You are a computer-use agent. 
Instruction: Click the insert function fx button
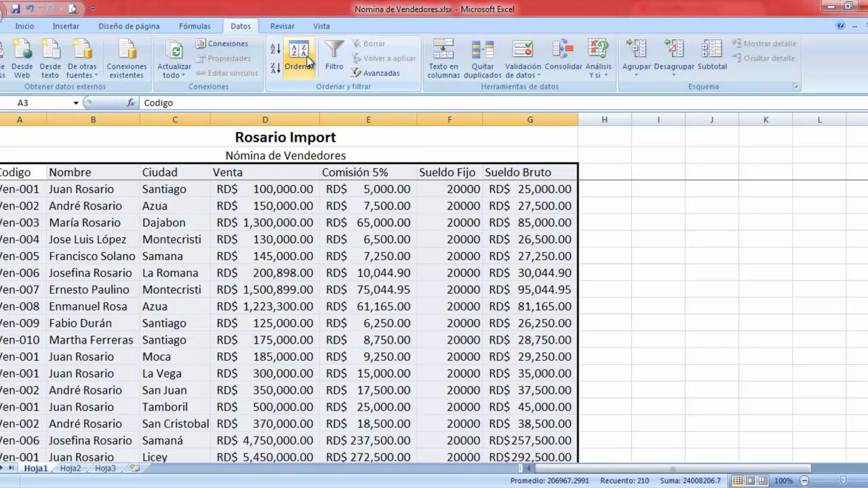131,103
